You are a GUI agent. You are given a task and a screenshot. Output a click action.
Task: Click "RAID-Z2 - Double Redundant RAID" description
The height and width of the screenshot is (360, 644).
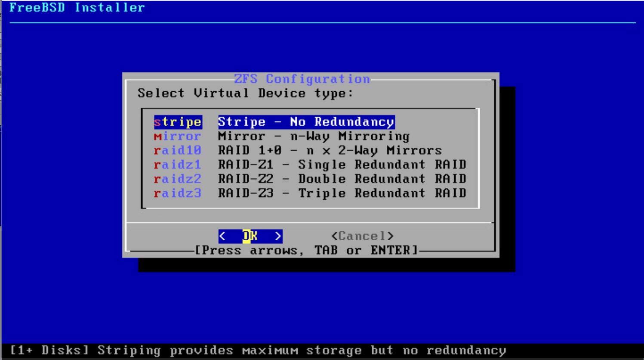click(342, 179)
